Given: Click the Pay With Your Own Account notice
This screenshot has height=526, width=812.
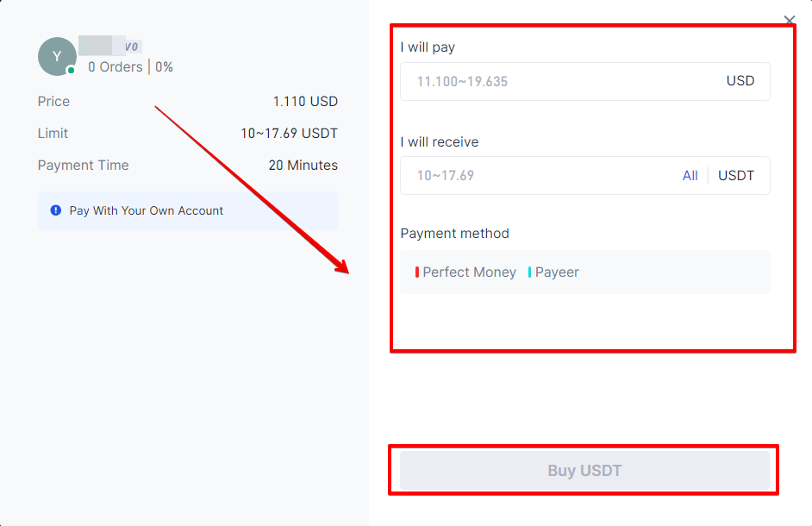Looking at the screenshot, I should [x=187, y=210].
